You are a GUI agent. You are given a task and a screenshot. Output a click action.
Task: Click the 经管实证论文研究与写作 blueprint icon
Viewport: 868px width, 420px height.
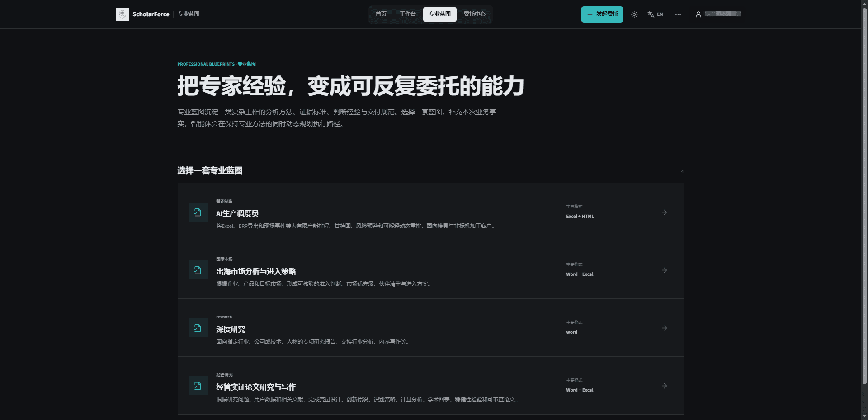click(198, 386)
